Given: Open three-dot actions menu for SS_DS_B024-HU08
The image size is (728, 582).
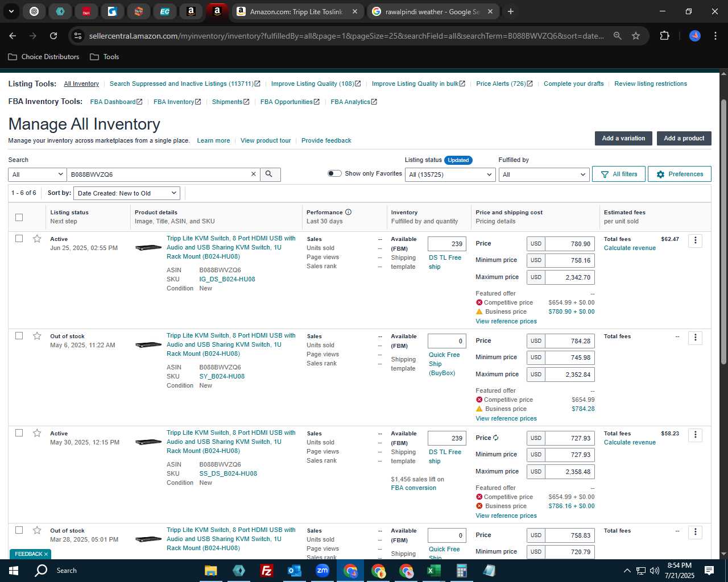Looking at the screenshot, I should click(x=695, y=435).
